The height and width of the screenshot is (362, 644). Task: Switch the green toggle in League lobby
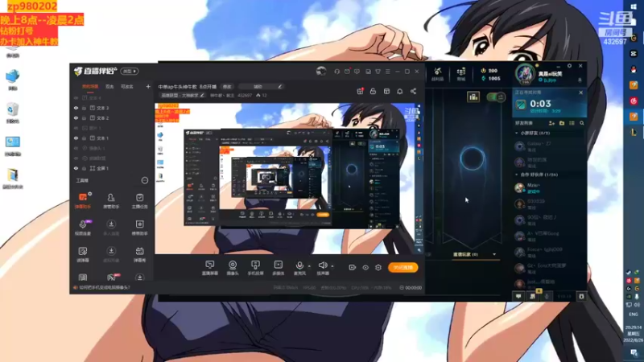pos(496,97)
